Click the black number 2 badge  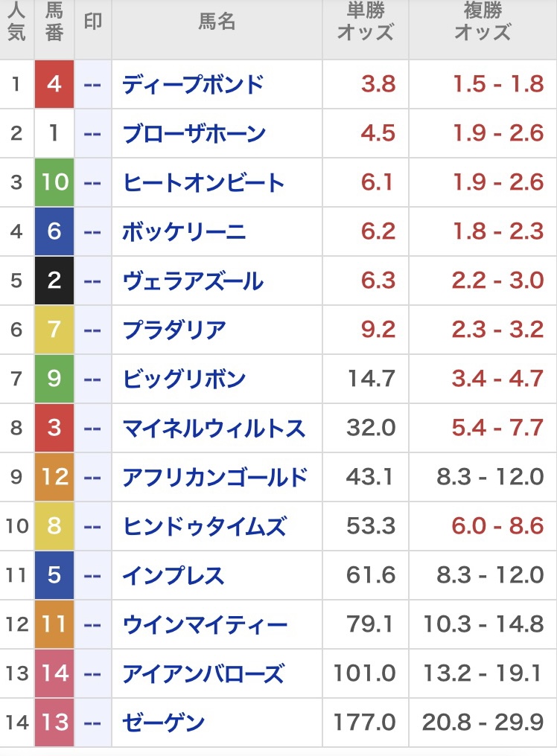click(54, 281)
